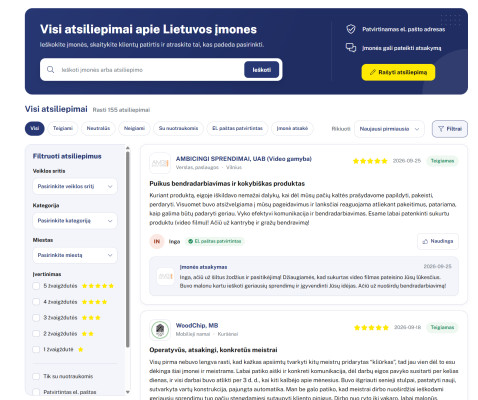478x400 pixels.
Task: Open the Miestas dropdown
Action: pyautogui.click(x=75, y=255)
